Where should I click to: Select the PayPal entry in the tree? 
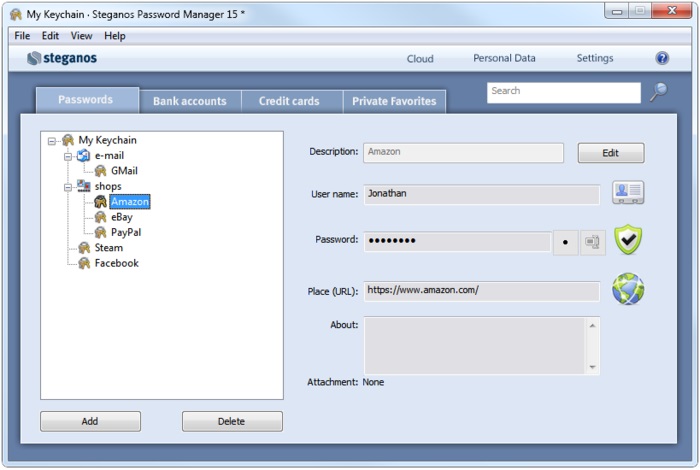(125, 232)
